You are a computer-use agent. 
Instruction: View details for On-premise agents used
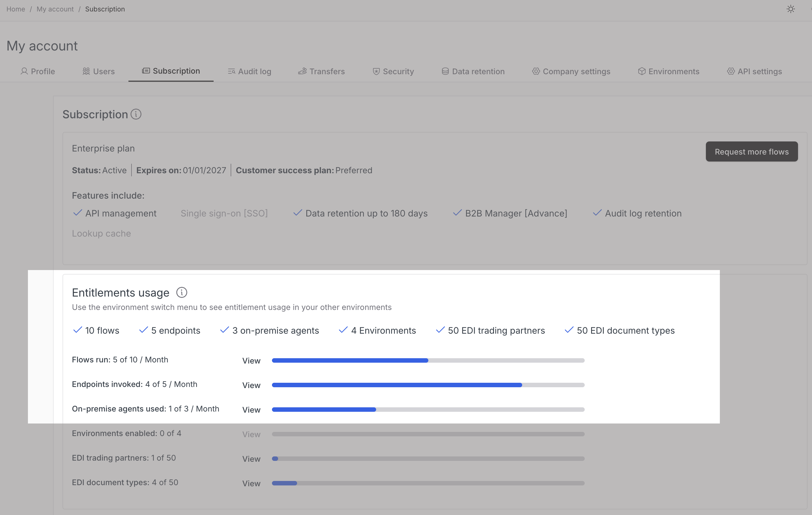pyautogui.click(x=251, y=410)
